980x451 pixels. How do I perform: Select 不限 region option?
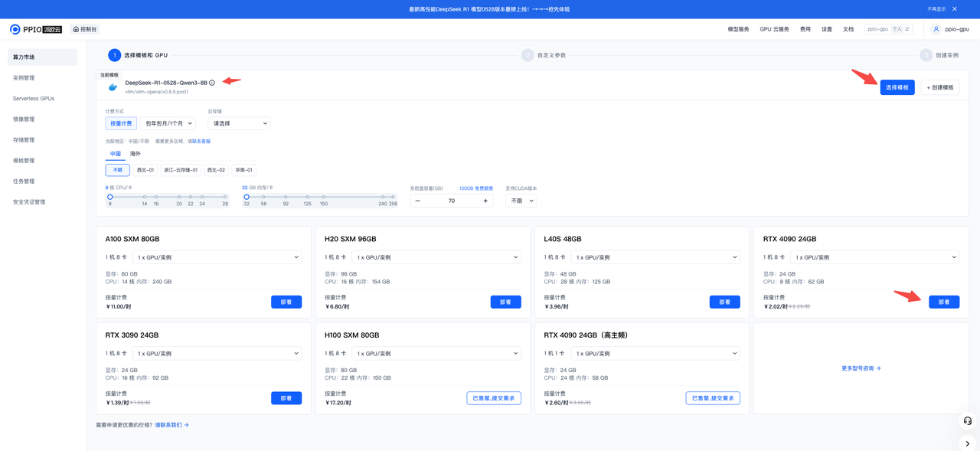[x=117, y=170]
